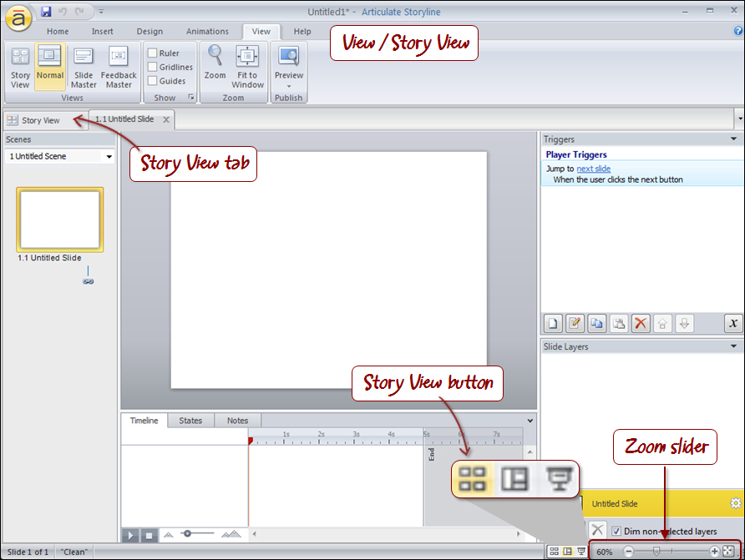Open the Insert ribbon tab
Viewport: 745px width, 560px height.
click(x=102, y=32)
